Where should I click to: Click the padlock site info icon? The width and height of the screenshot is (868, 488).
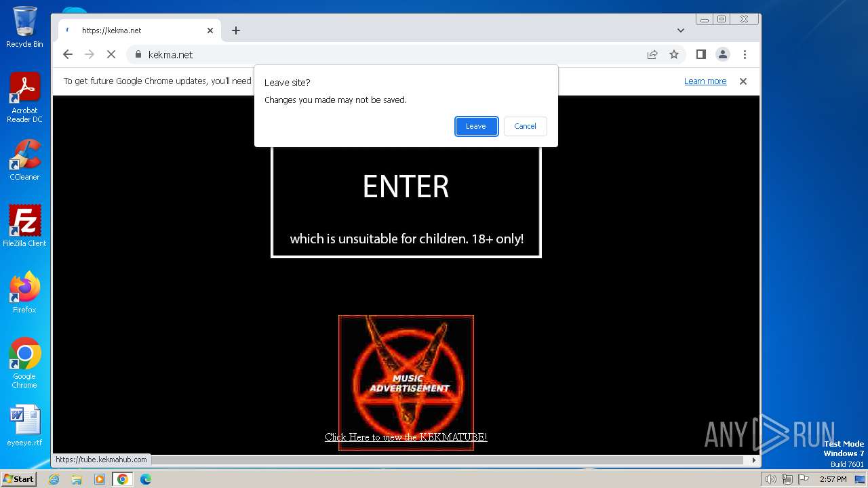pyautogui.click(x=138, y=54)
